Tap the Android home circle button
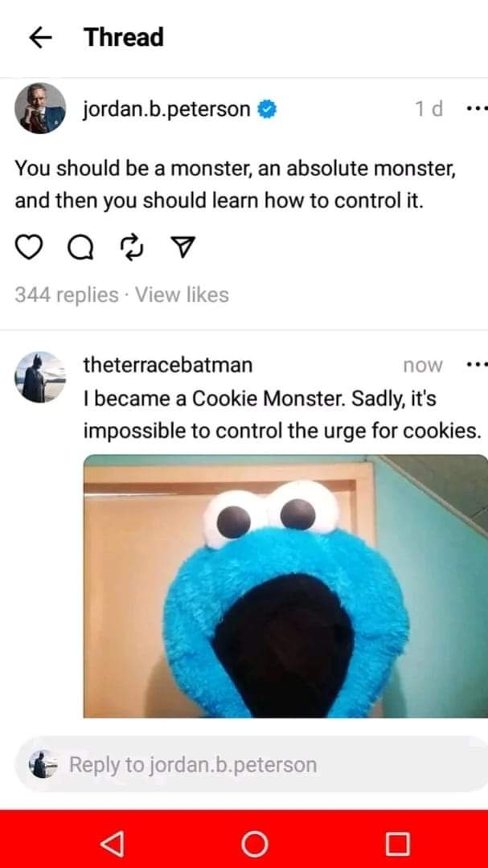Viewport: 488px width, 868px height. pyautogui.click(x=255, y=844)
